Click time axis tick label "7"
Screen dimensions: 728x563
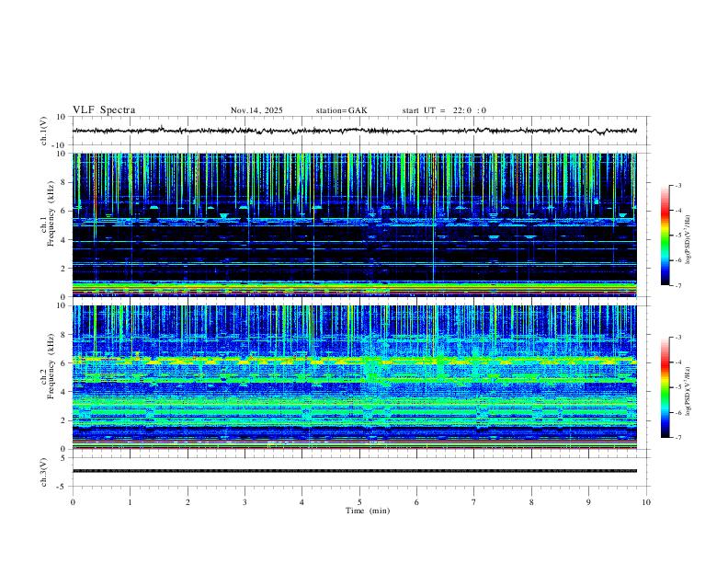click(474, 502)
